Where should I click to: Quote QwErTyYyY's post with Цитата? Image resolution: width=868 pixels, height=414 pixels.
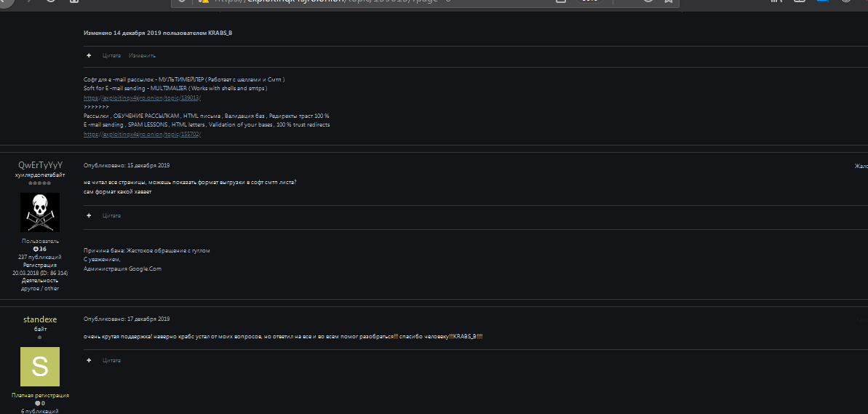click(111, 215)
